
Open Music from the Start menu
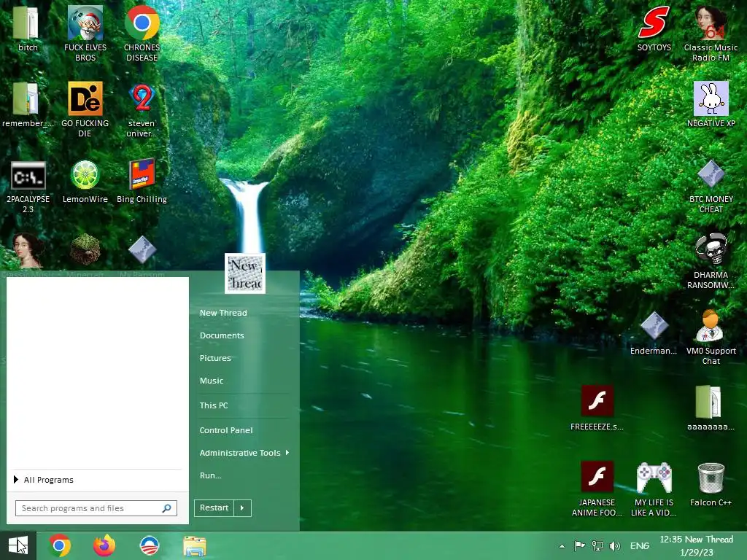pos(212,381)
